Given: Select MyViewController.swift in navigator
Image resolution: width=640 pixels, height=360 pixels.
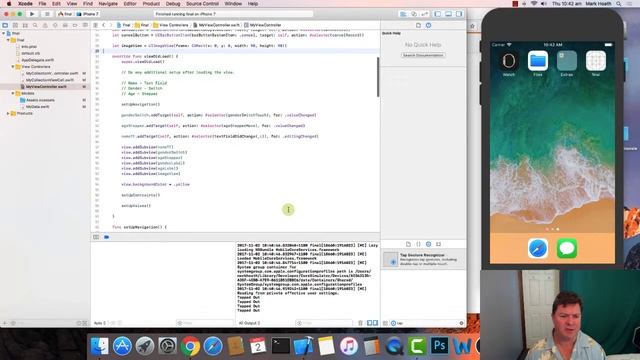Looking at the screenshot, I should pyautogui.click(x=46, y=87).
